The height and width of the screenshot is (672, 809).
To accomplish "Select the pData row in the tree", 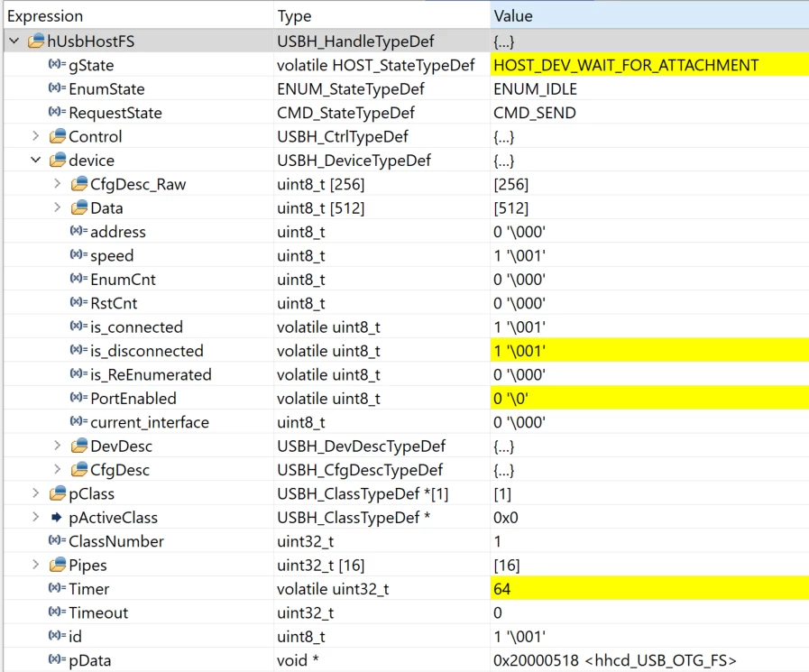I will click(406, 660).
